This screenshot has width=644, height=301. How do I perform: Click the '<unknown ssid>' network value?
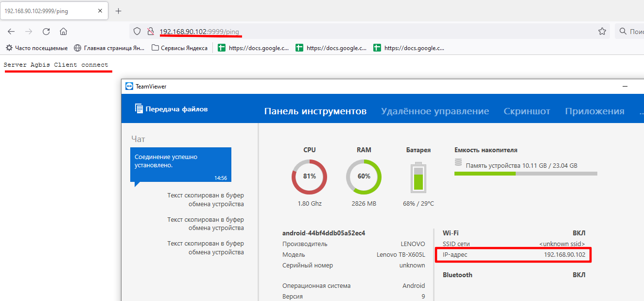562,244
